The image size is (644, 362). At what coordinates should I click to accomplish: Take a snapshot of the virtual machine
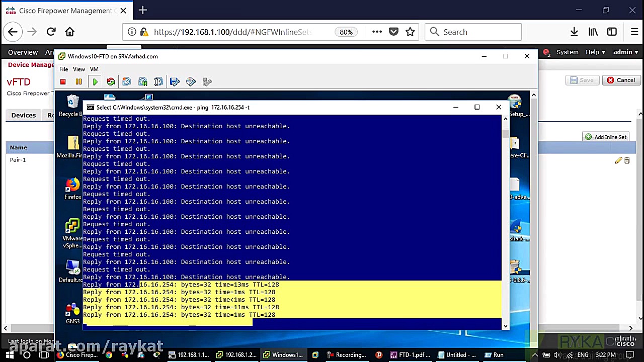click(126, 81)
